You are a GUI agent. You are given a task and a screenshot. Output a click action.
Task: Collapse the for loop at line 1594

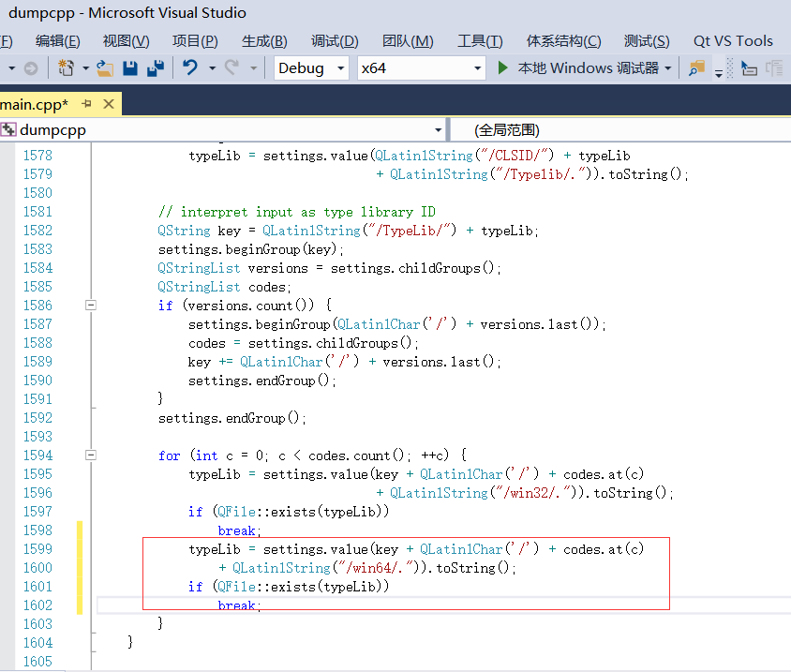90,455
